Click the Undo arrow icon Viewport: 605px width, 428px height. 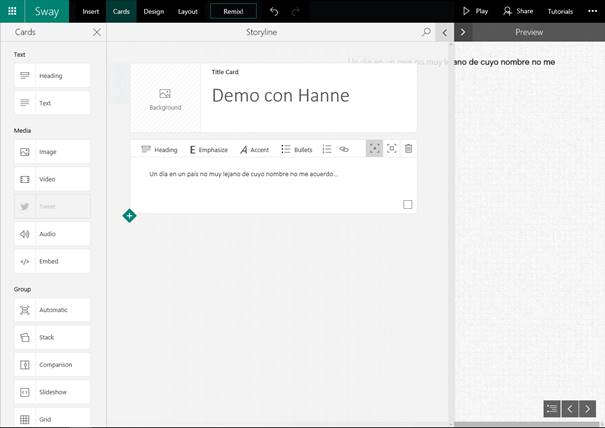[x=274, y=11]
